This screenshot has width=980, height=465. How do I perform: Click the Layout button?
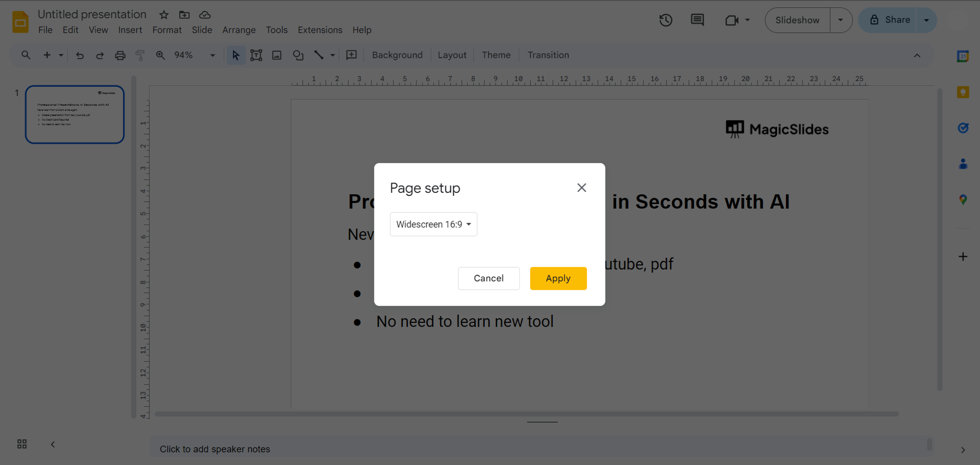pyautogui.click(x=452, y=55)
